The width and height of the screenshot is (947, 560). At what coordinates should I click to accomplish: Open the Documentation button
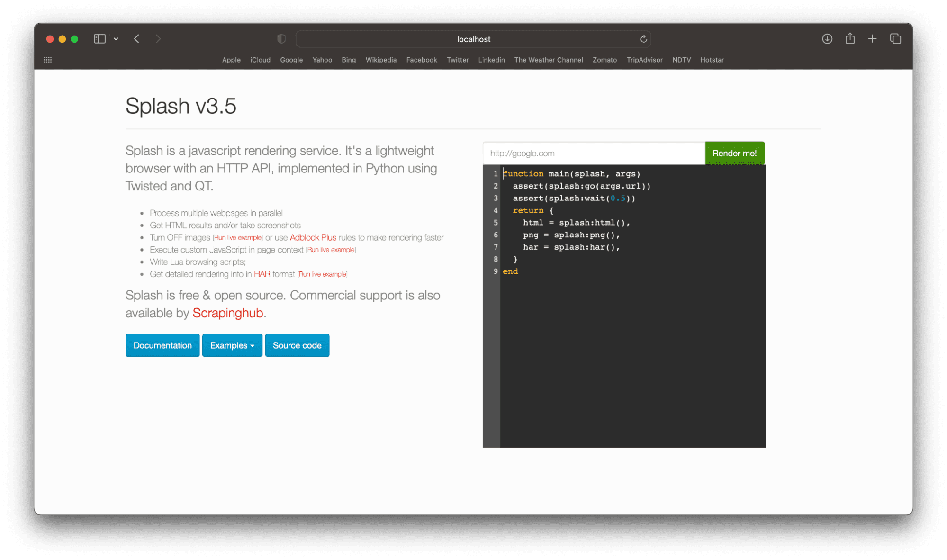[162, 345]
